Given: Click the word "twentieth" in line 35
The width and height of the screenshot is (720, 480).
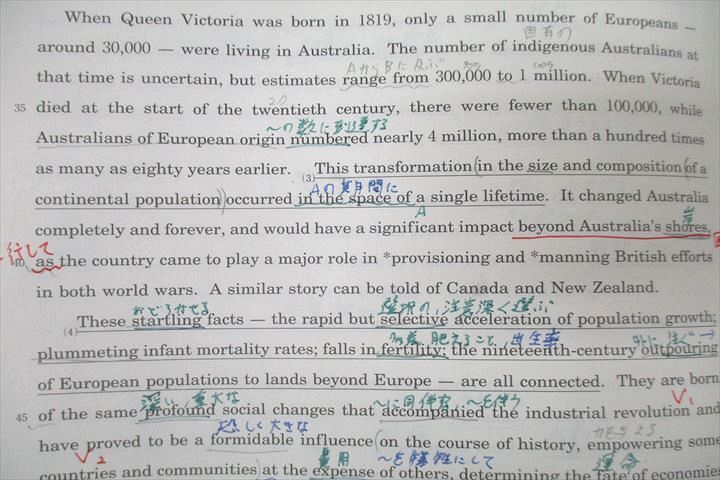Looking at the screenshot, I should point(289,110).
